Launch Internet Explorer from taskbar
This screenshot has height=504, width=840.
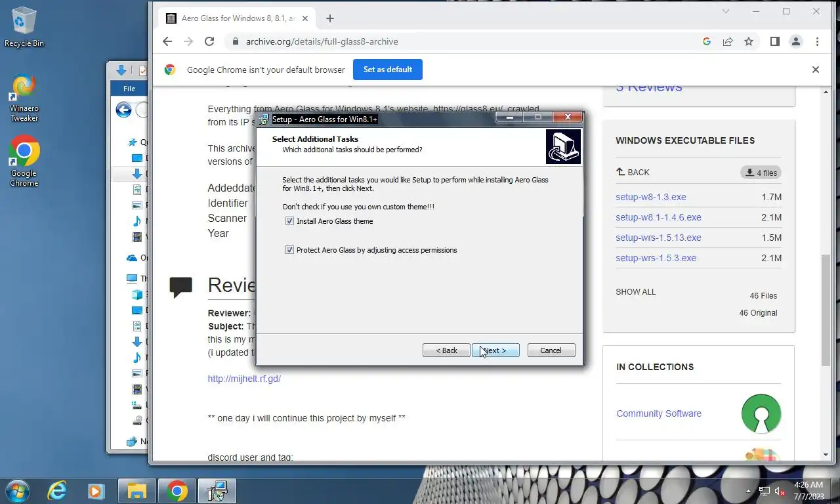coord(57,491)
